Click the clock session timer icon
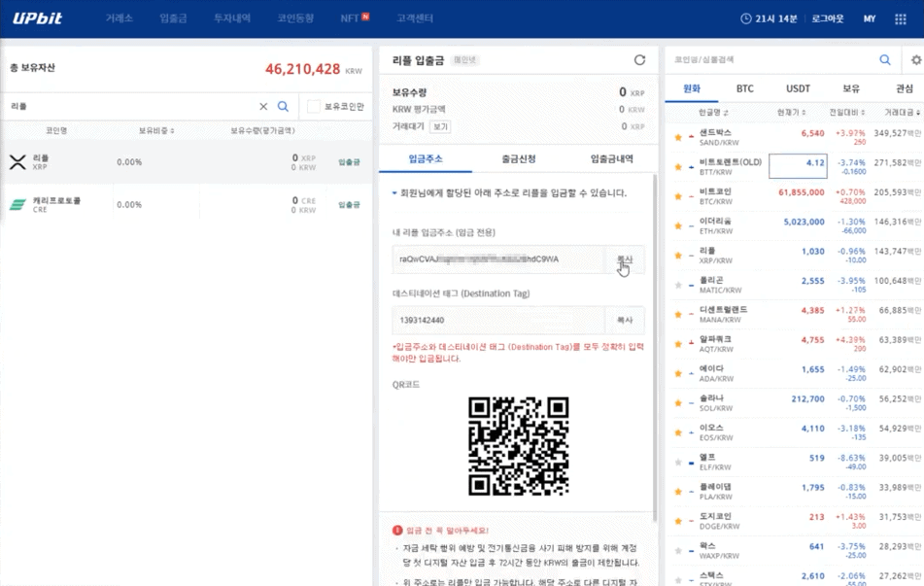Viewport: 924px width, 586px height. click(x=746, y=18)
